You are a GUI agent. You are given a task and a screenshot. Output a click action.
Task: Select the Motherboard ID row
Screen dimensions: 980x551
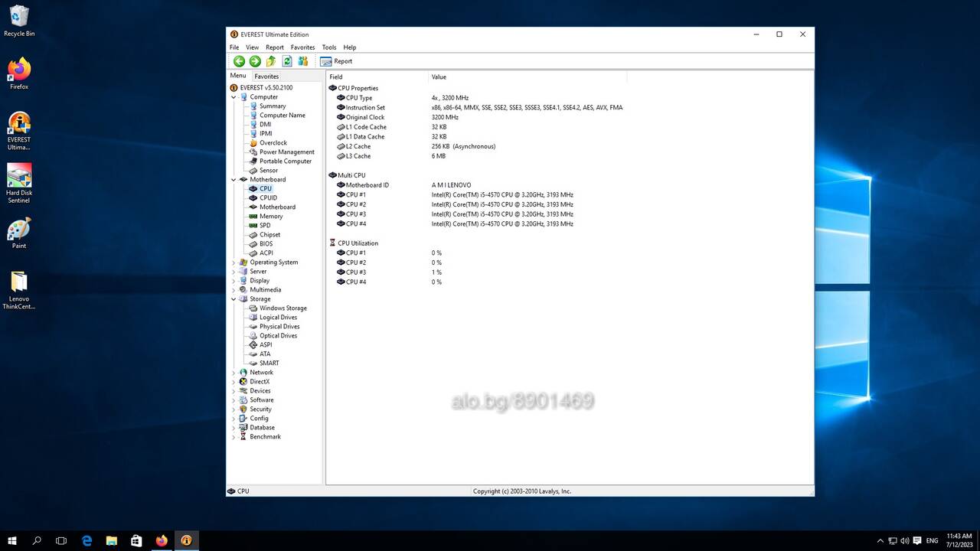[x=568, y=185]
